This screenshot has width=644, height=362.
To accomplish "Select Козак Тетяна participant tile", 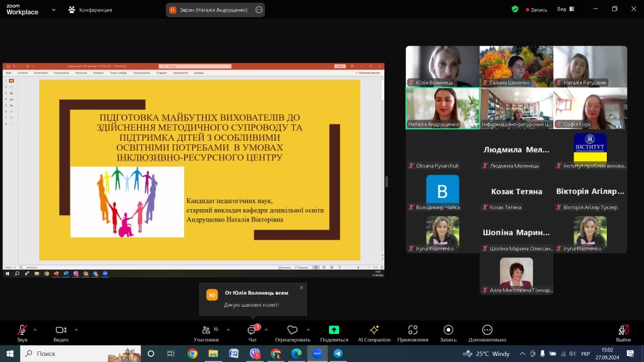I will pyautogui.click(x=516, y=192).
